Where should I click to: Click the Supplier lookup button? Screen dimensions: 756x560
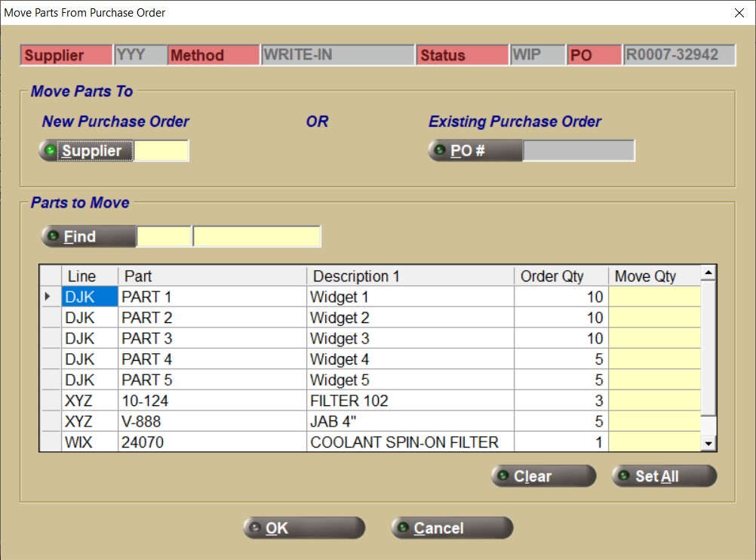[86, 151]
